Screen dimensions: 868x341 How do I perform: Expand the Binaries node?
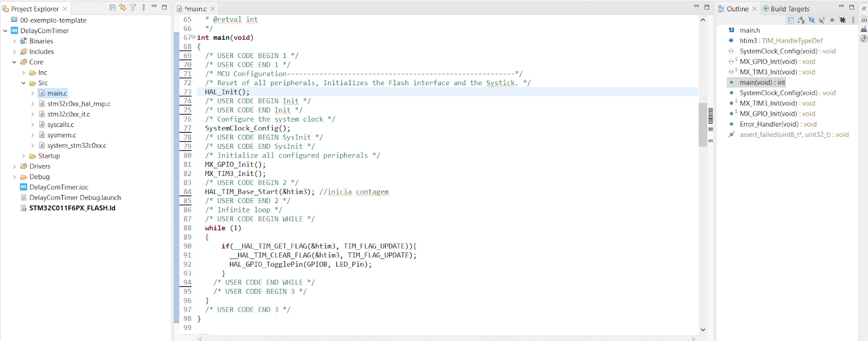point(14,41)
